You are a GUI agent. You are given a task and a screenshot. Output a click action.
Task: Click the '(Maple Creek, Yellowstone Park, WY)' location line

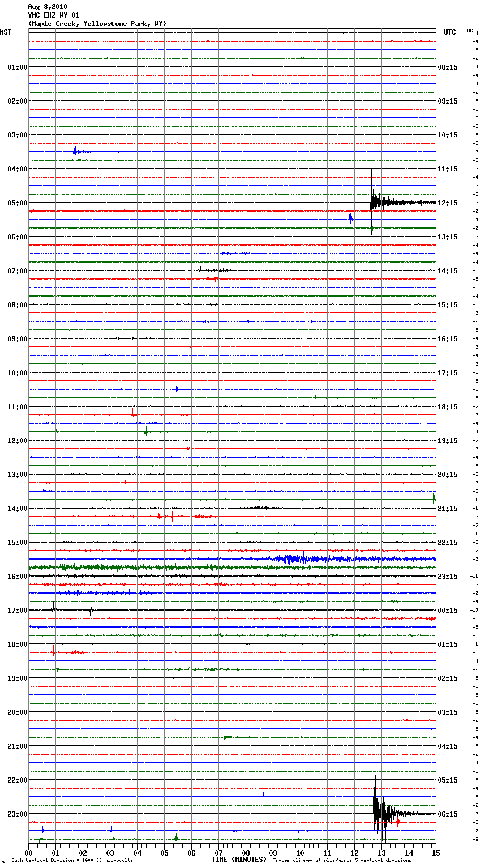(x=97, y=24)
